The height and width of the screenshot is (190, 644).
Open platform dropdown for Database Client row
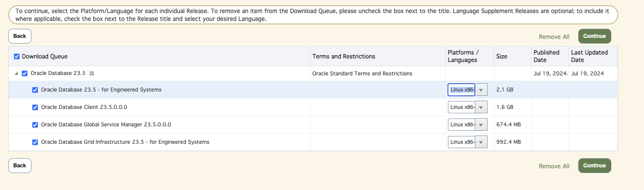click(x=481, y=107)
